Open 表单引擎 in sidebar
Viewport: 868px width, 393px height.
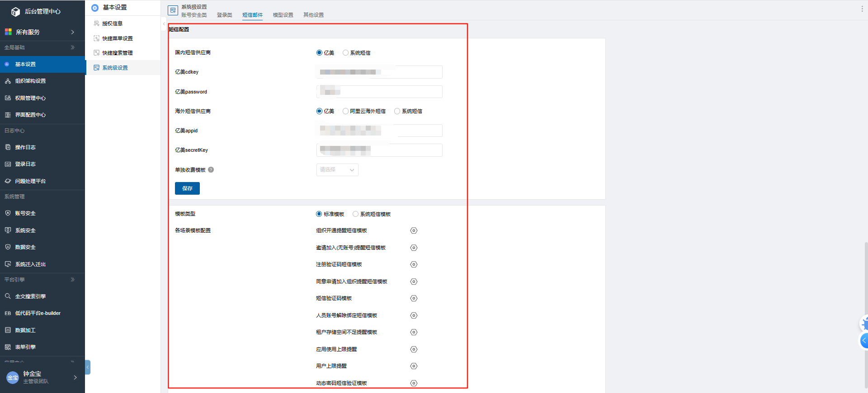[x=42, y=347]
